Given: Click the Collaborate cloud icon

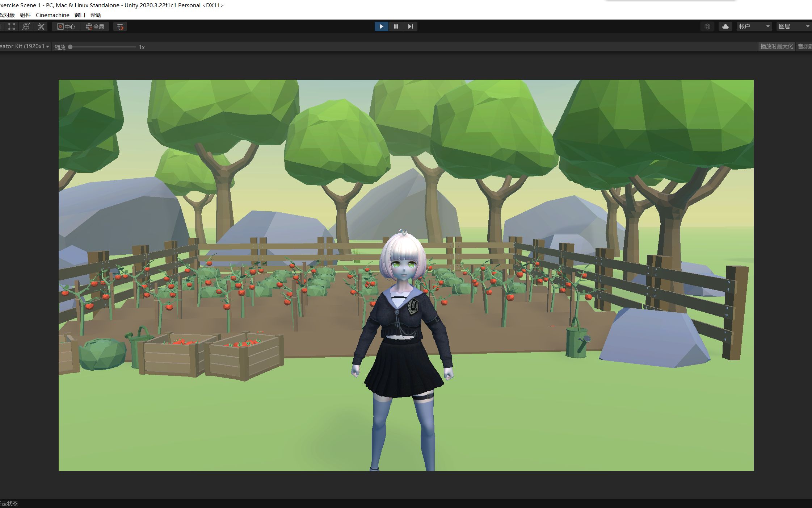Looking at the screenshot, I should pos(725,26).
